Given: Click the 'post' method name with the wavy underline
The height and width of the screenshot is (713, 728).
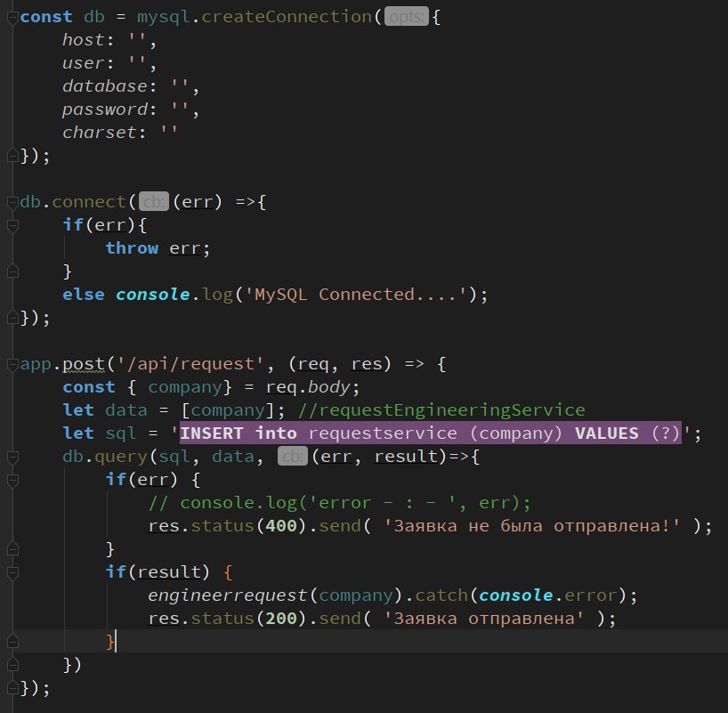Looking at the screenshot, I should click(84, 365).
